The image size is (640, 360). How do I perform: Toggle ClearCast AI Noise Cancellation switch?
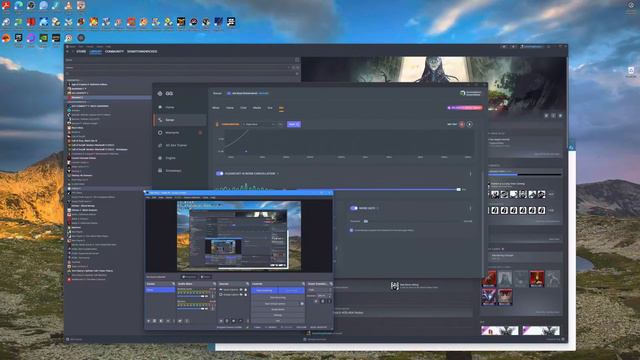[219, 173]
